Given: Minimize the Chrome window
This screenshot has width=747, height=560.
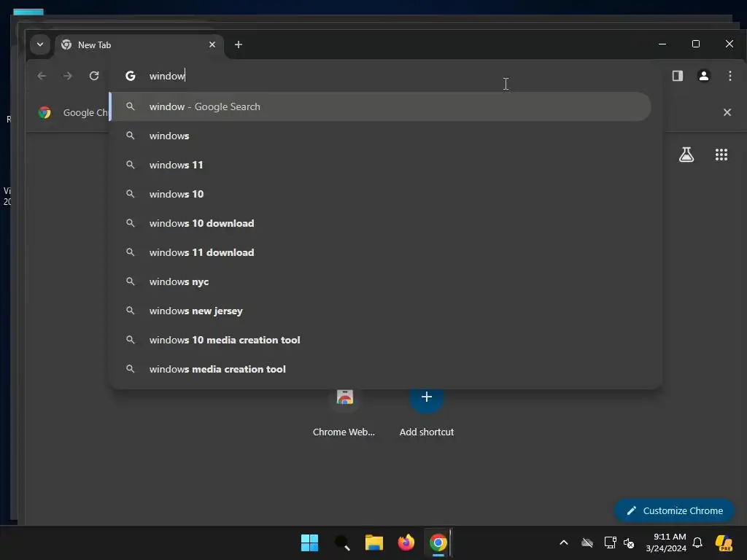Looking at the screenshot, I should [662, 44].
